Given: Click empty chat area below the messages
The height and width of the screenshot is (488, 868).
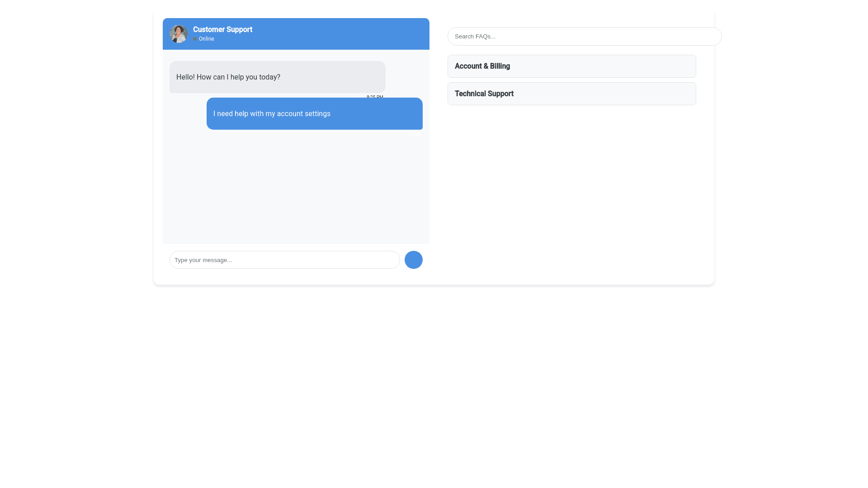Looking at the screenshot, I should [296, 190].
